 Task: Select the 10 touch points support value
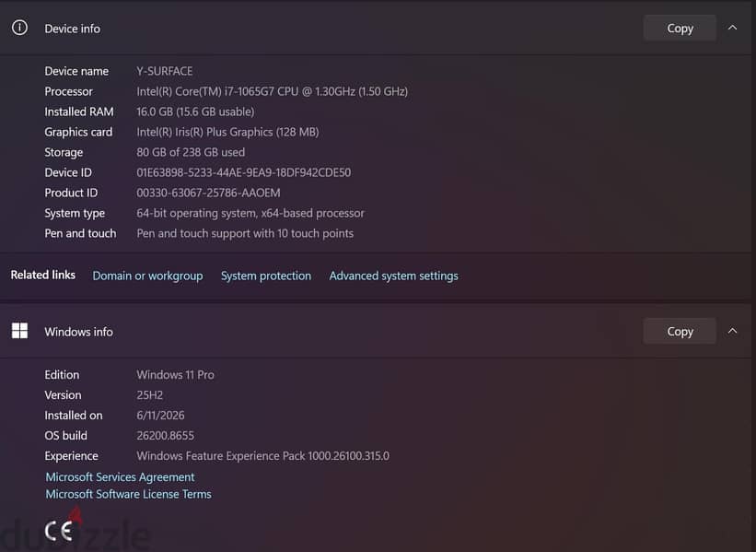tap(245, 233)
